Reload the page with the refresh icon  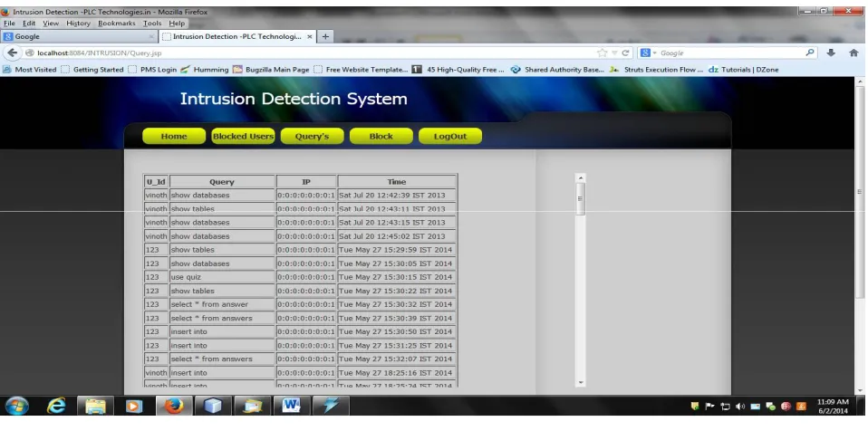coord(625,53)
